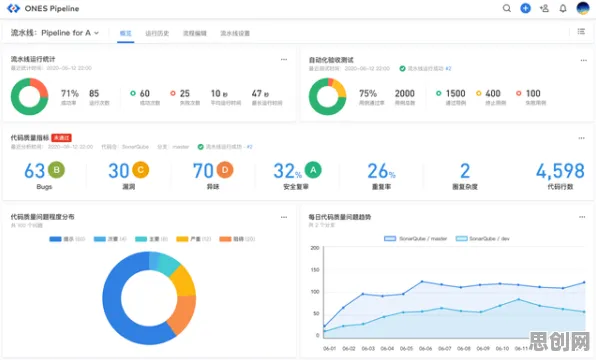
Task: Click the 71% success rate value
Action: [70, 94]
